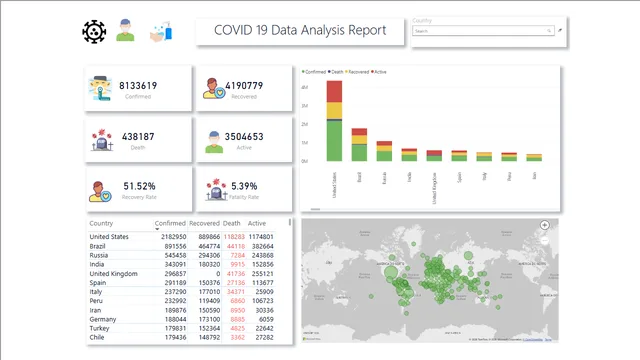Select the Germany row in table
The width and height of the screenshot is (640, 360).
[182, 319]
